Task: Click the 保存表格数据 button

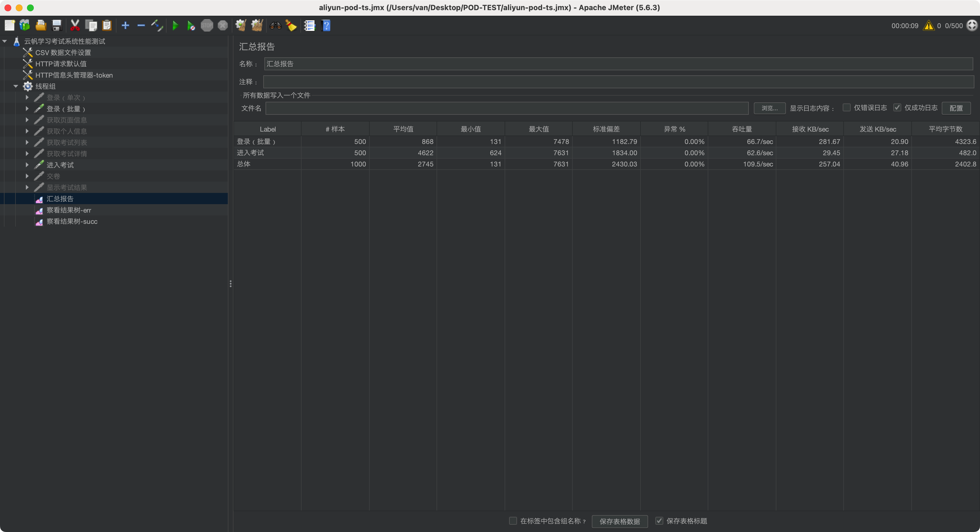Action: click(x=620, y=521)
